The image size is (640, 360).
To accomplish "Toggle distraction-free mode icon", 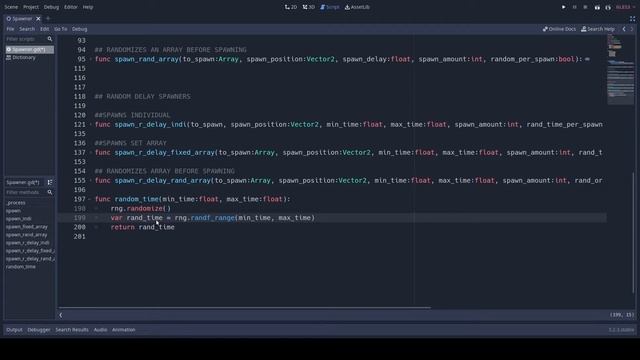I will [x=632, y=19].
